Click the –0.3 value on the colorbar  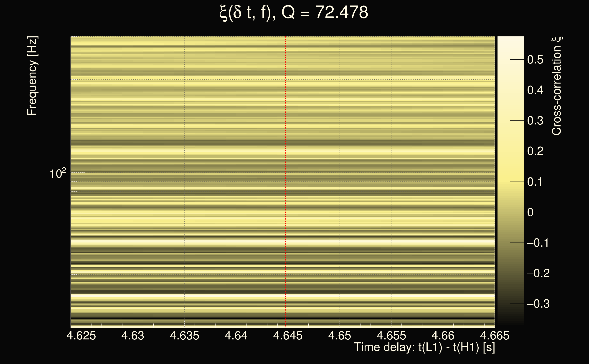pos(538,304)
